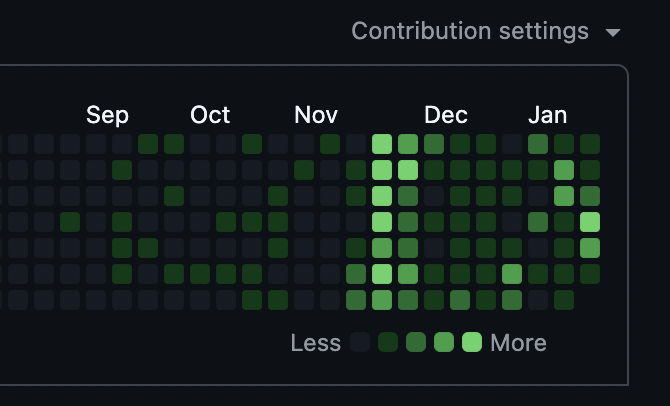Select the bottom cell of the first Dec week
The height and width of the screenshot is (406, 670).
click(x=434, y=300)
